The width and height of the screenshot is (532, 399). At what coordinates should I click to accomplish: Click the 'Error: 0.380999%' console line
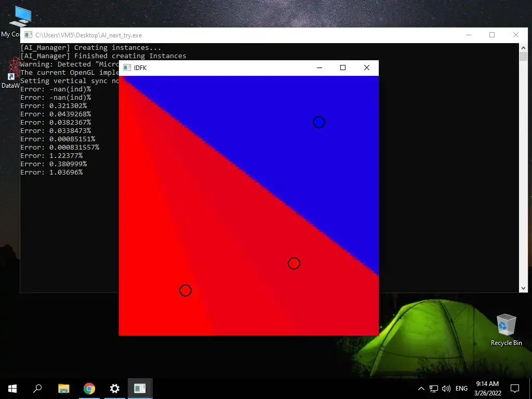pyautogui.click(x=54, y=164)
